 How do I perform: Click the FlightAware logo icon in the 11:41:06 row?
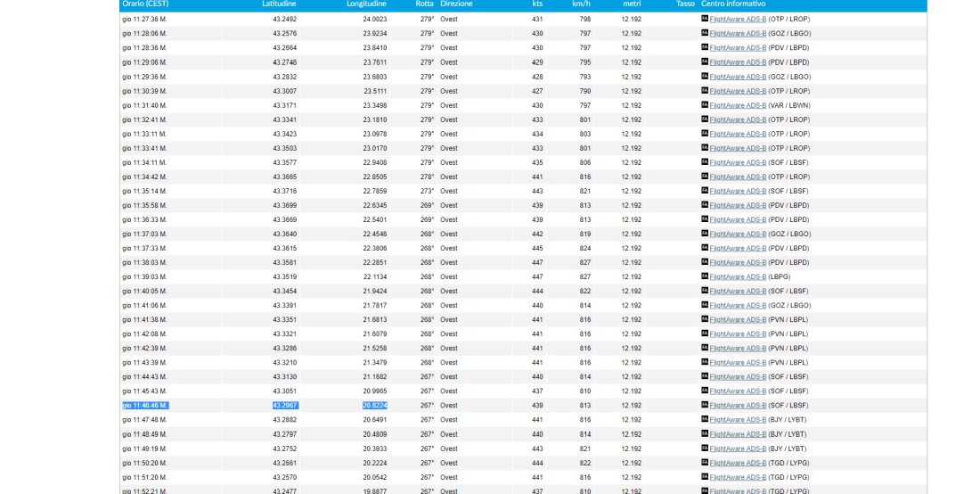point(705,305)
